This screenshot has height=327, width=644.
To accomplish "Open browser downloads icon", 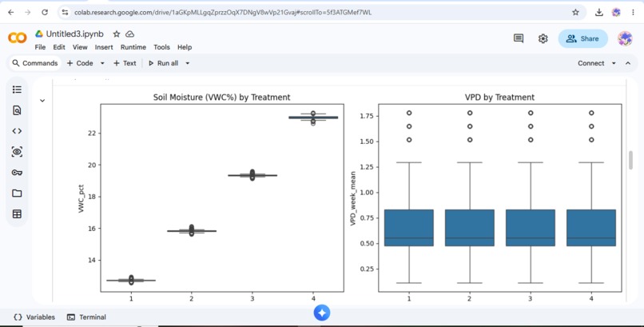I will tap(598, 12).
